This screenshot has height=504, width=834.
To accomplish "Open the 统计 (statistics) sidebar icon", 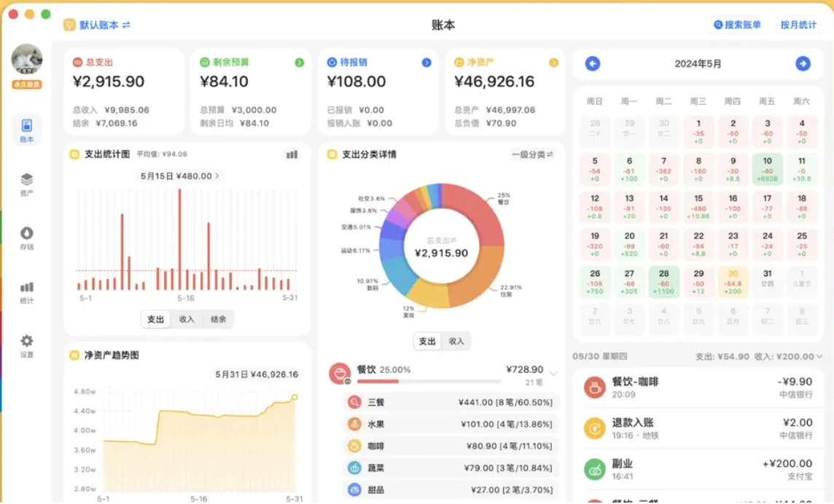I will click(x=27, y=291).
